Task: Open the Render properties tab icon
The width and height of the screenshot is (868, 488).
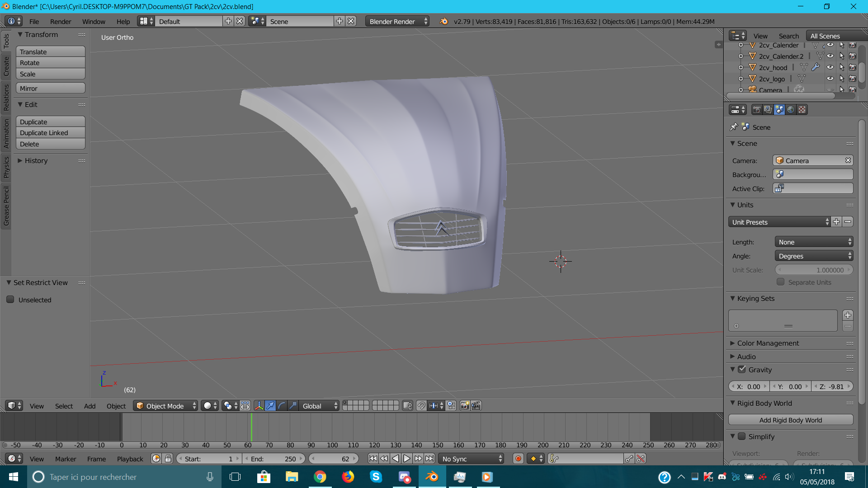Action: click(756, 110)
